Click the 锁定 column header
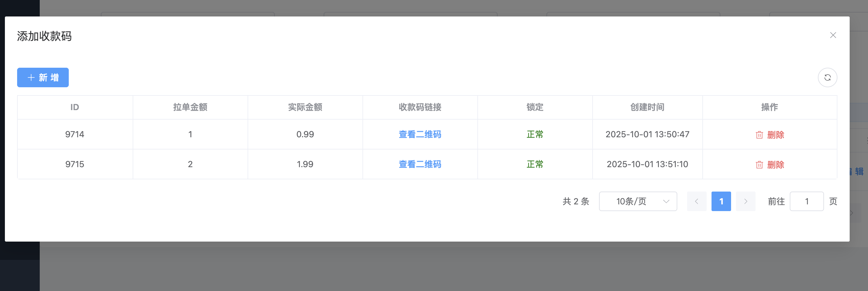The height and width of the screenshot is (291, 868). pos(535,107)
